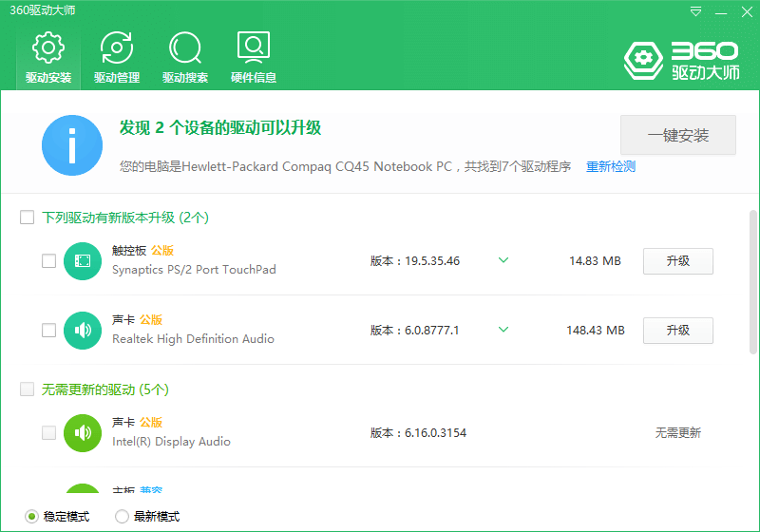Click the Intel Display Audio speaker icon
Screen dimensions: 760x532
pyautogui.click(x=83, y=433)
